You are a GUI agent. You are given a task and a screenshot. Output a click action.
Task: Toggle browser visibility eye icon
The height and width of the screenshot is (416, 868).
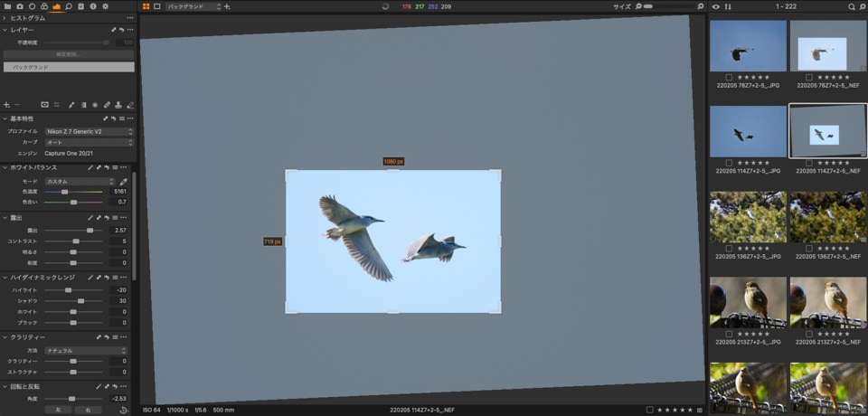coord(716,6)
